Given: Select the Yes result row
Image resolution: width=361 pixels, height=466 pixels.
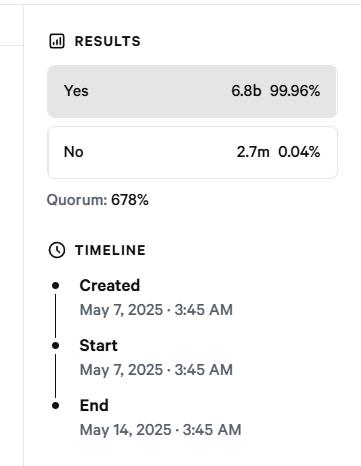Looking at the screenshot, I should [192, 91].
